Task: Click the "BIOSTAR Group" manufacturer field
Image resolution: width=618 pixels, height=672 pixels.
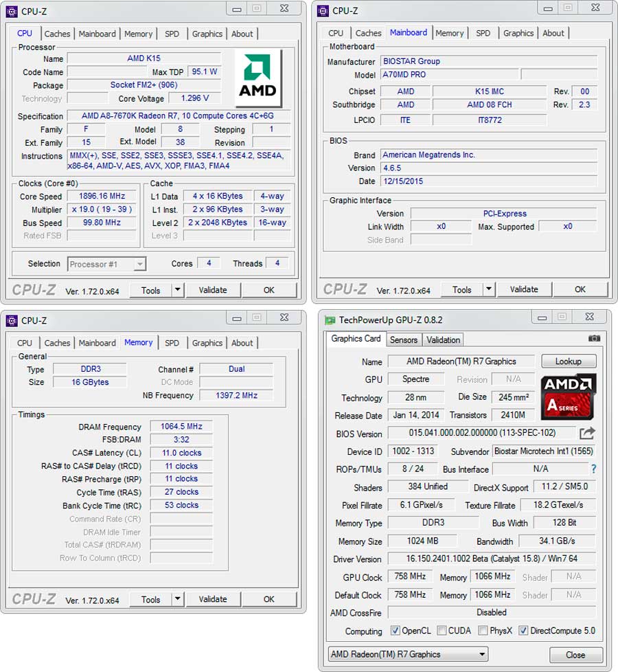Action: tap(489, 61)
